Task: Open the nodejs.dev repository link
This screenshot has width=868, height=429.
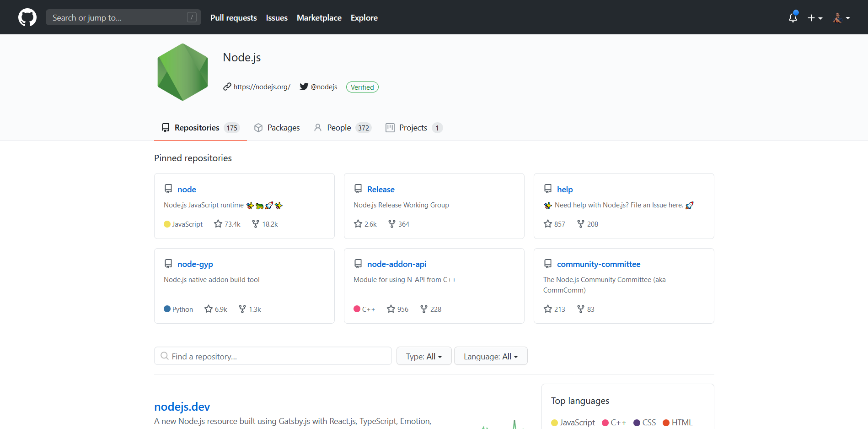Action: 182,407
